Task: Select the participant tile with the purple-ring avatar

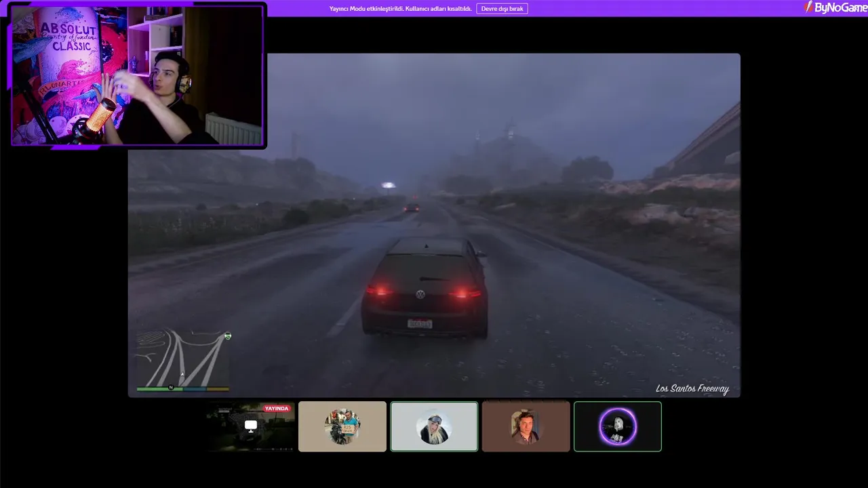Action: [x=617, y=426]
